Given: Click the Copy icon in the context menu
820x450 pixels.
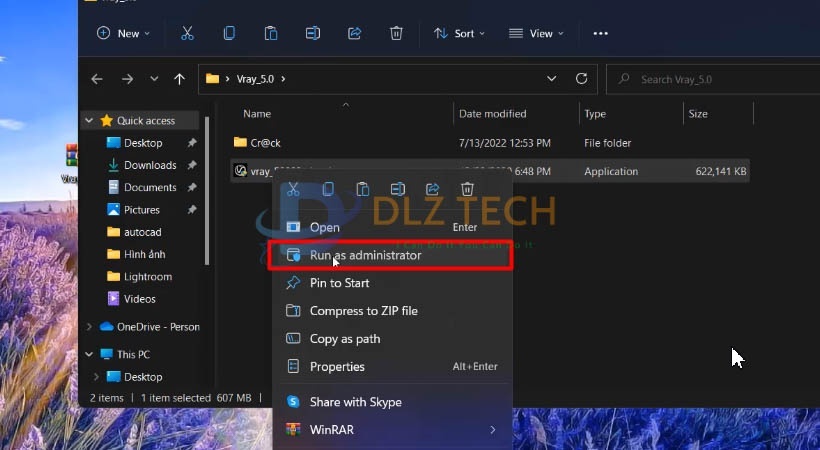Looking at the screenshot, I should coord(328,189).
